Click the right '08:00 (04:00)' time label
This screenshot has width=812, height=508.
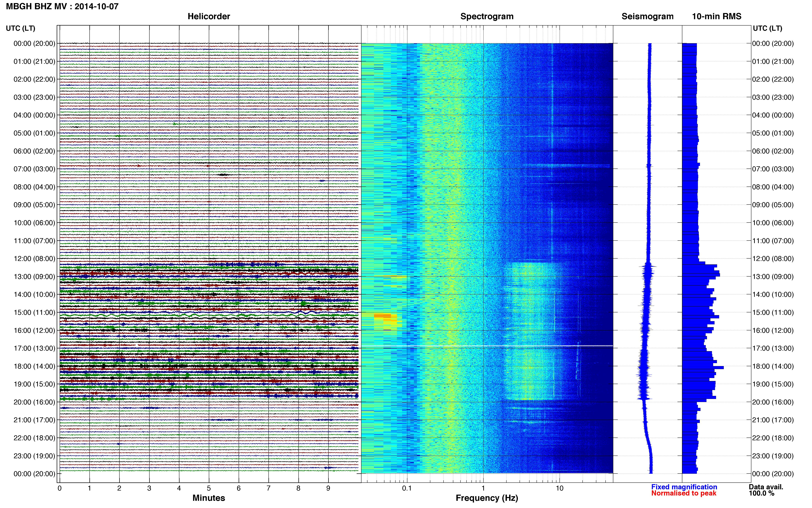point(773,187)
